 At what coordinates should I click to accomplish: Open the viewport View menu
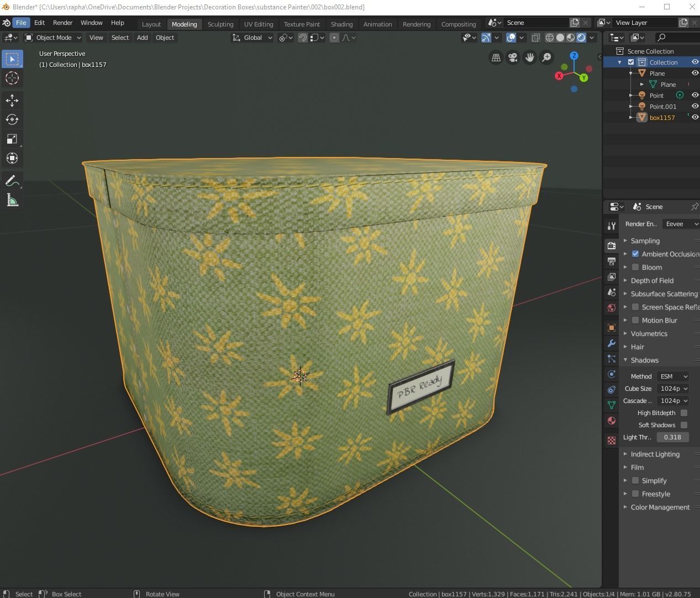tap(96, 38)
